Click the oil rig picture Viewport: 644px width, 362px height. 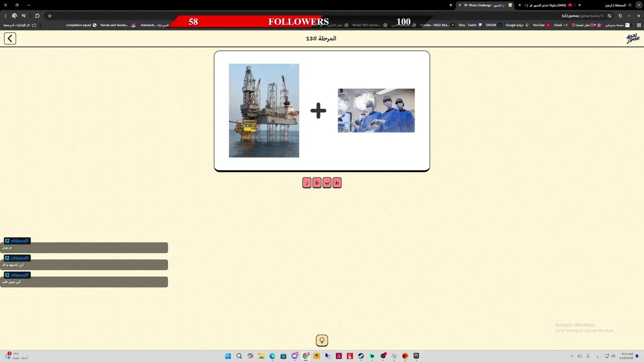(264, 111)
